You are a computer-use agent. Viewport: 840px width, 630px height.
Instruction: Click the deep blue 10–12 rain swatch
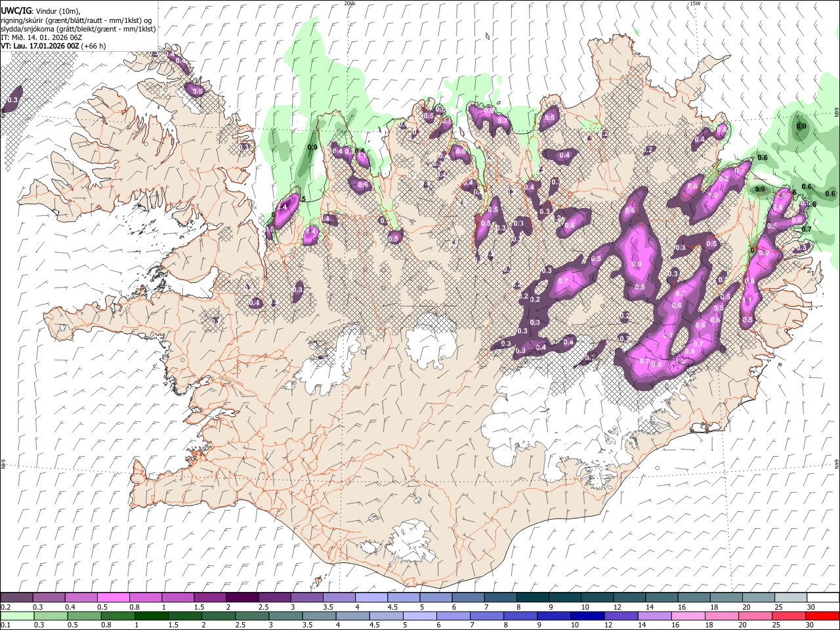click(x=587, y=616)
